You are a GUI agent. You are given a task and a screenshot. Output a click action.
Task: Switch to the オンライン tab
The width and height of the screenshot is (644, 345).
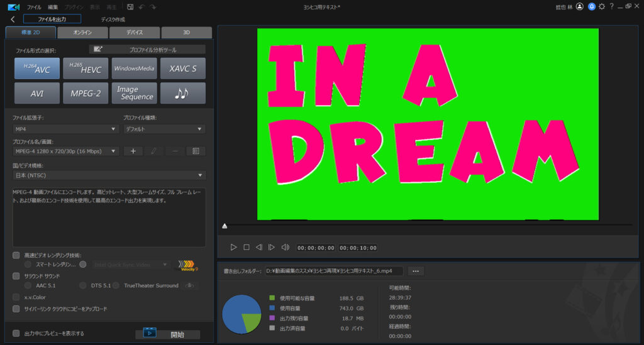82,33
